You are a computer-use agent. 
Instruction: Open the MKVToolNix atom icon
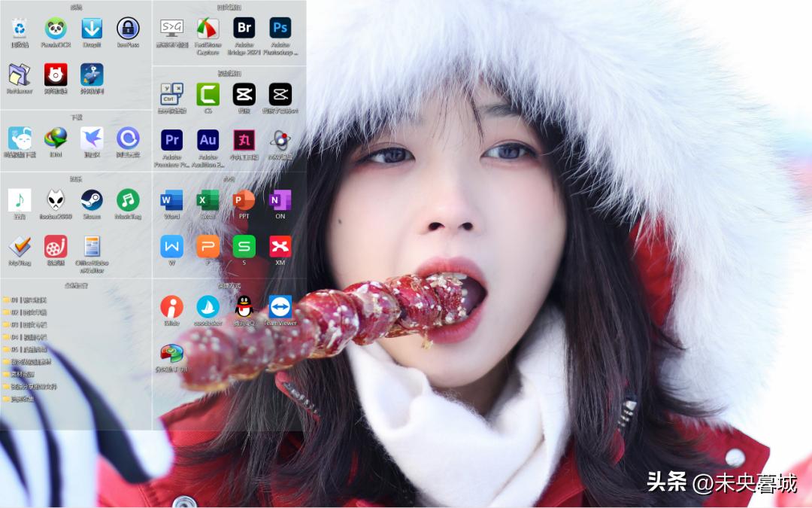[x=280, y=140]
